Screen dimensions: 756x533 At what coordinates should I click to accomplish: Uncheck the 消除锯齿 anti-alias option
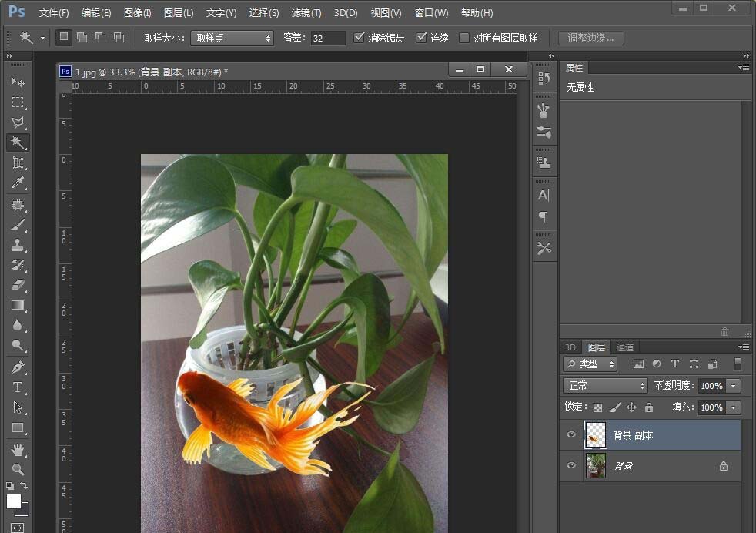[360, 36]
